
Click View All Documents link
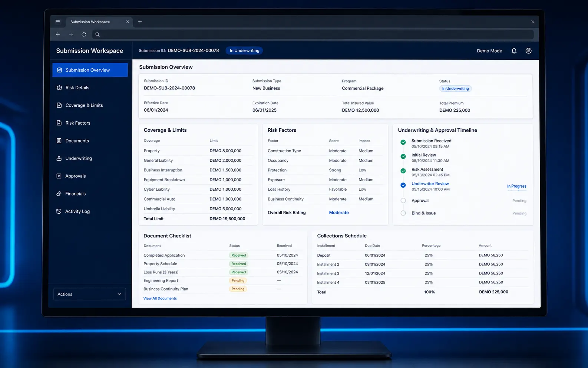160,298
